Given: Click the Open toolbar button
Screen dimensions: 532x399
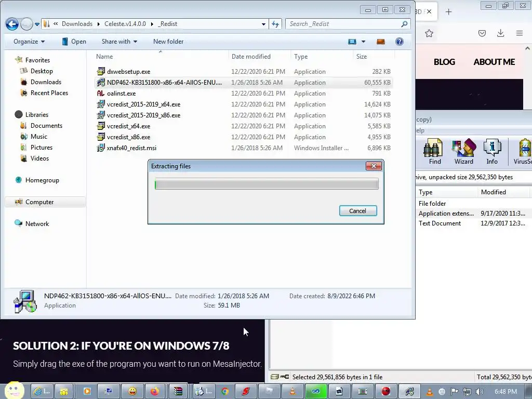Looking at the screenshot, I should pyautogui.click(x=74, y=42).
